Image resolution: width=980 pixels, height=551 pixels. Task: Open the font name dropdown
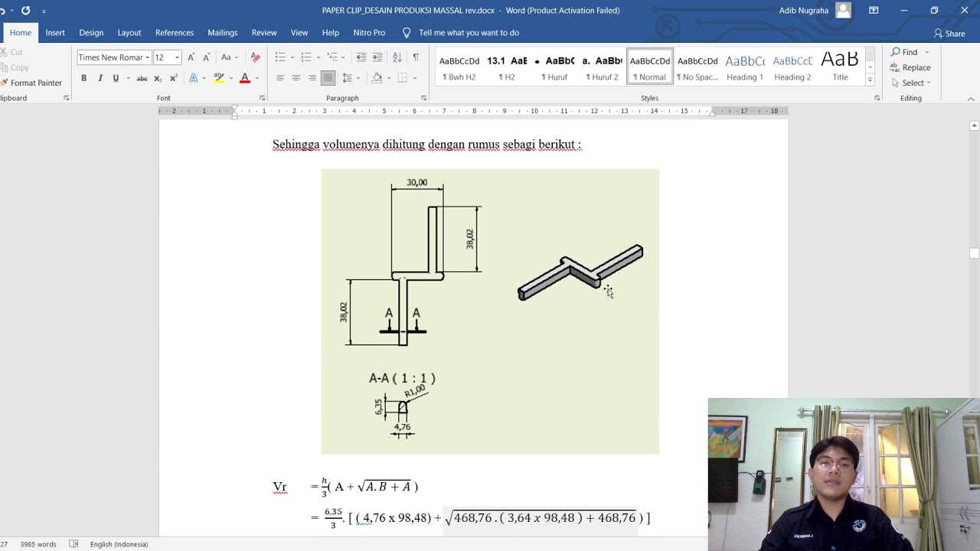(x=147, y=57)
